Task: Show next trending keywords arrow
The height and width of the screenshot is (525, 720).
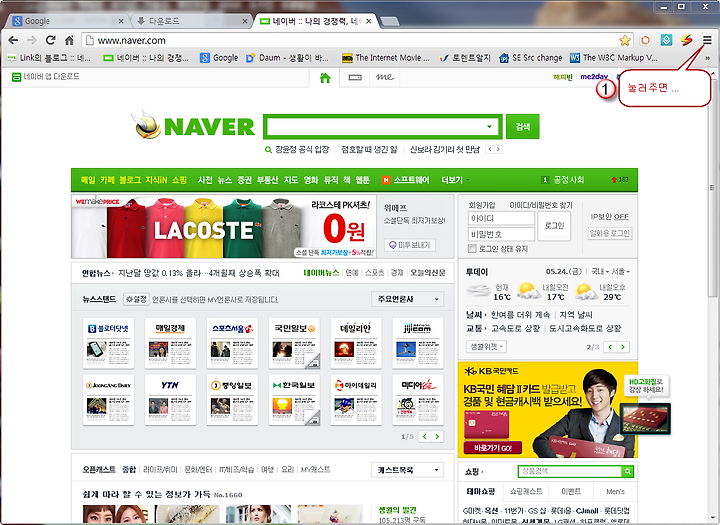Action: [498, 149]
